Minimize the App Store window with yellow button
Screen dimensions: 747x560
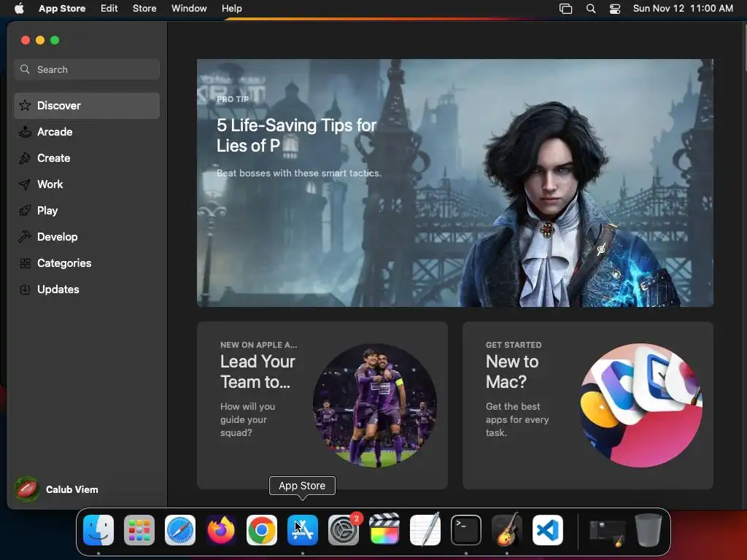(x=41, y=41)
